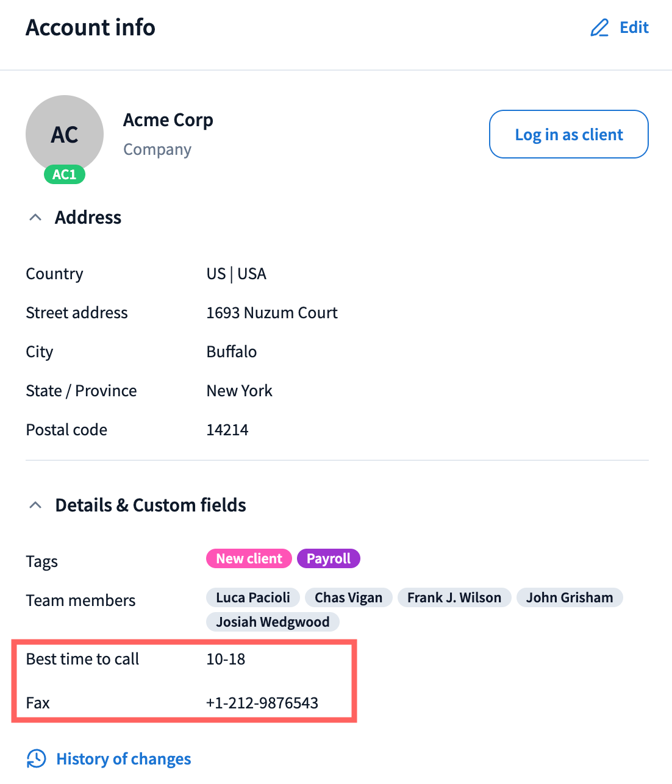Viewport: 672px width, 784px height.
Task: Collapse the Address section chevron
Action: [35, 218]
